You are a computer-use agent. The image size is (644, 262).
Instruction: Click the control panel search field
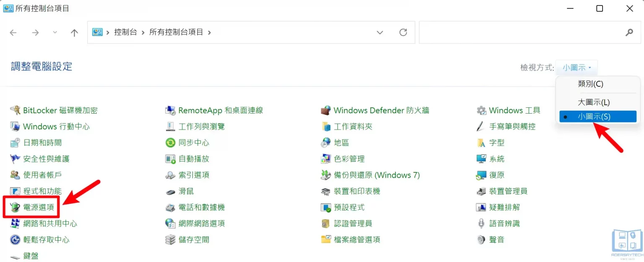pyautogui.click(x=530, y=32)
